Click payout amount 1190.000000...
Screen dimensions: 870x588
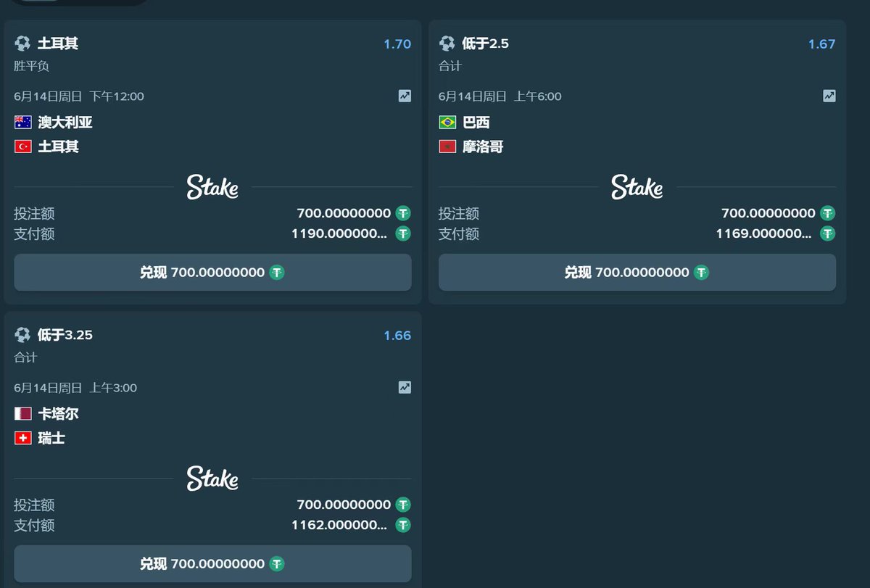tap(339, 233)
